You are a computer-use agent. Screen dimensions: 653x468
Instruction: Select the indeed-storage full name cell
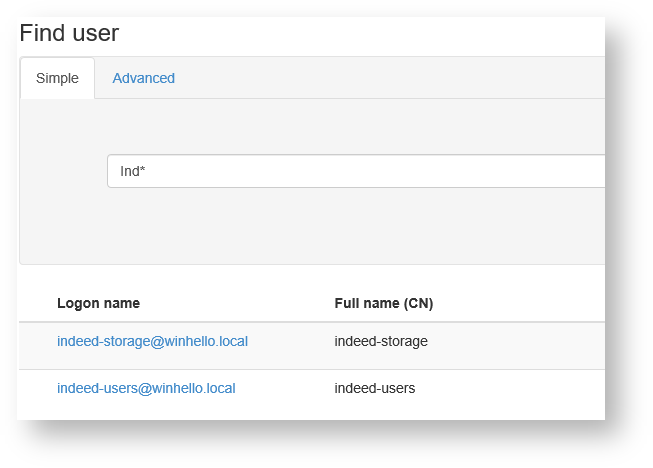[381, 341]
